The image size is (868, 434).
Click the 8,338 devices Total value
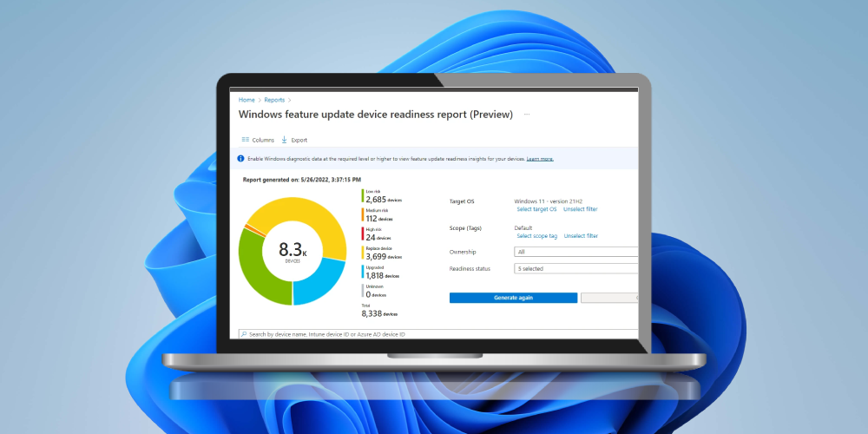pos(379,314)
